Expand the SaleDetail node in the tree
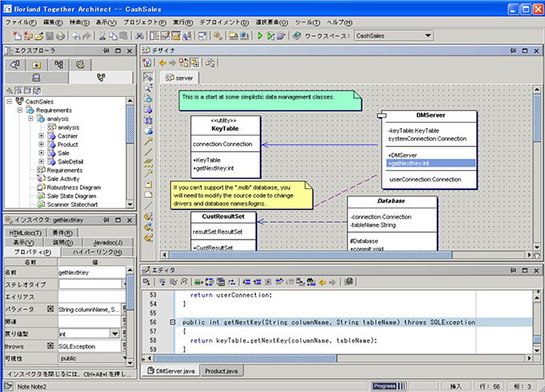Screen dimensions: 545x392 click(x=41, y=162)
